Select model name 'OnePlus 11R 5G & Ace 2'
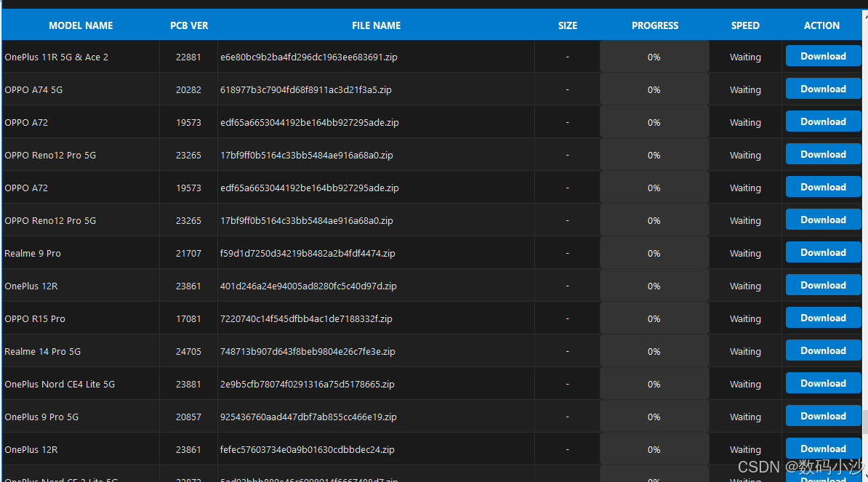The height and width of the screenshot is (482, 868). 57,57
